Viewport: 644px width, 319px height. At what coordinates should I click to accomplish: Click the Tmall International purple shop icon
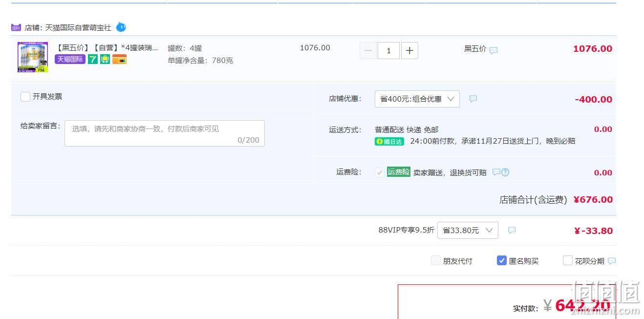[x=16, y=28]
